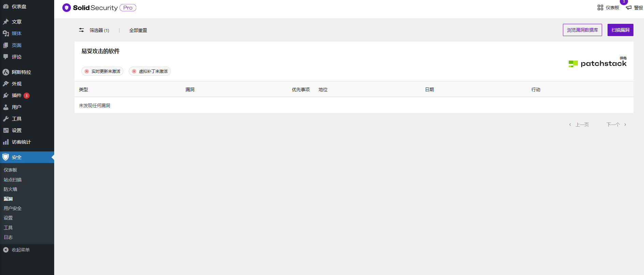Click 优先事项 column header
Image resolution: width=644 pixels, height=275 pixels.
301,90
